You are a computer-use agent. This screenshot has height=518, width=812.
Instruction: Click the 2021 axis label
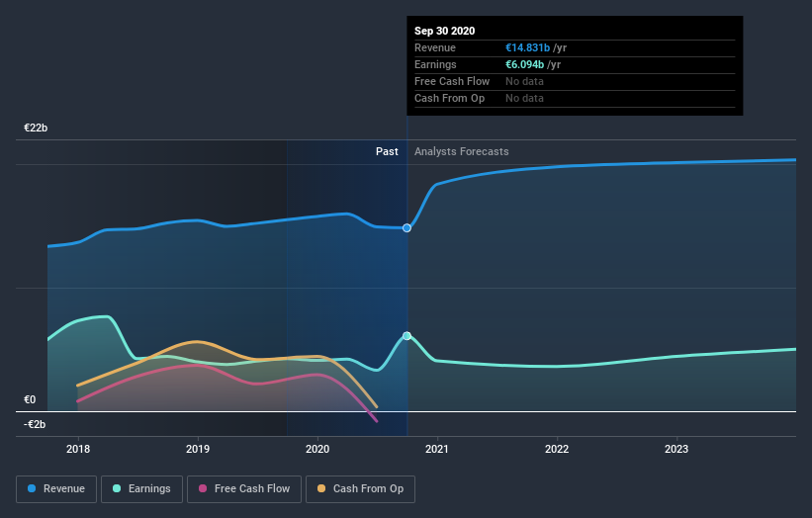tap(437, 449)
